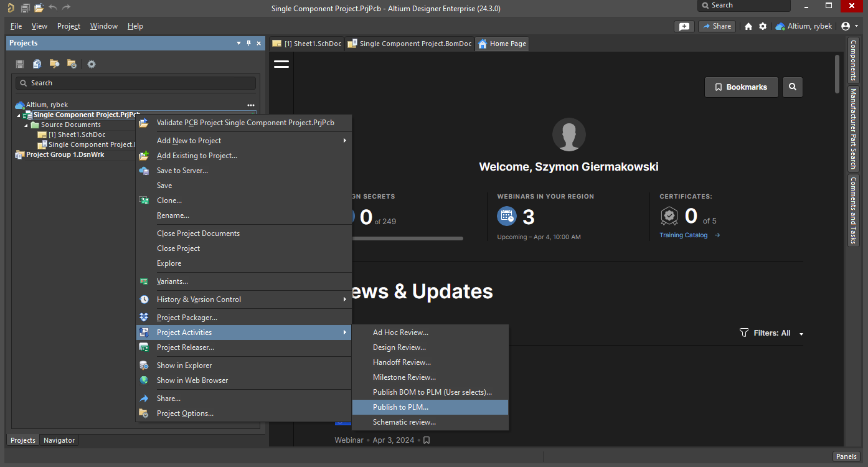Click the Bookmarks button
This screenshot has width=868, height=467.
(742, 87)
